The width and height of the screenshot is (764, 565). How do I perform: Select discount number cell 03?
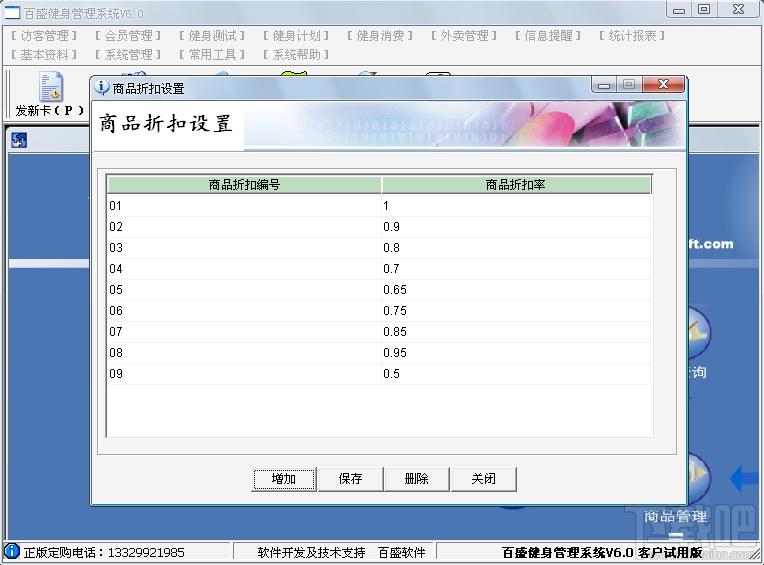244,248
